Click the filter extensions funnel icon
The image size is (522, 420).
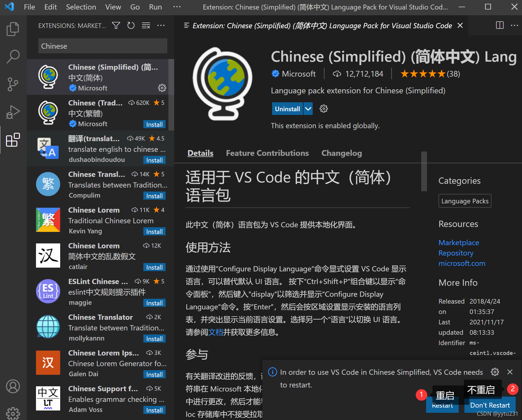pos(116,26)
